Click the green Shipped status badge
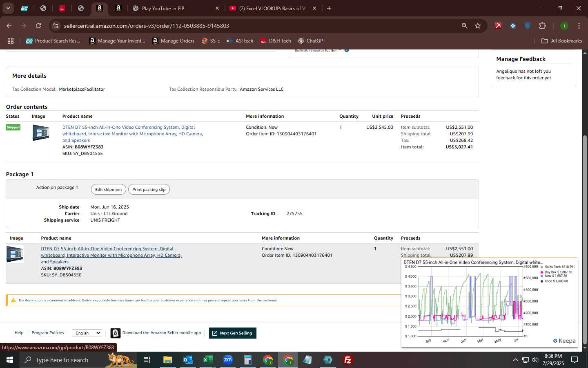Image resolution: width=588 pixels, height=368 pixels. (13, 127)
